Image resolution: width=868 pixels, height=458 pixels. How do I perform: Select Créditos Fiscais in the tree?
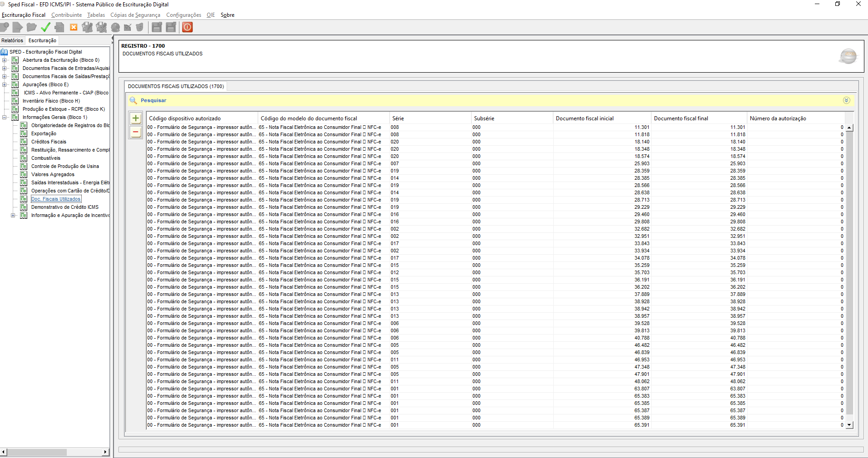pos(49,142)
